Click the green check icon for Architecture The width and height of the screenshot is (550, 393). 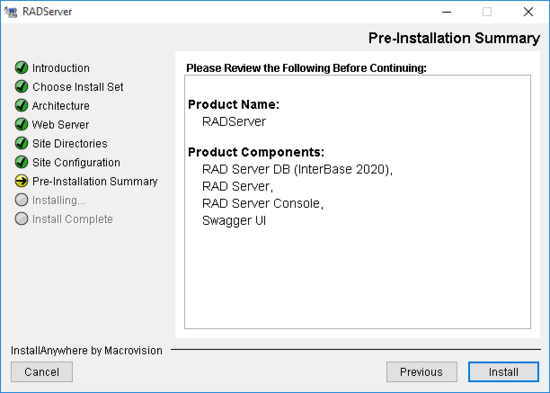click(21, 105)
